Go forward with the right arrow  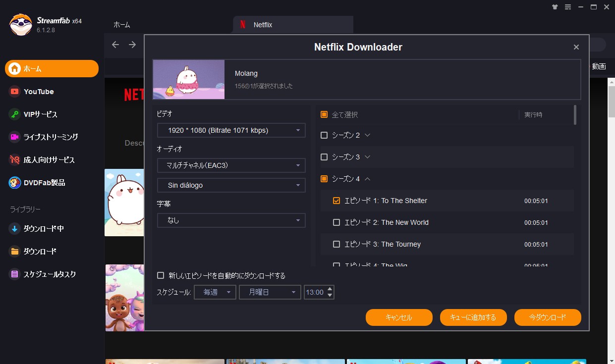132,45
